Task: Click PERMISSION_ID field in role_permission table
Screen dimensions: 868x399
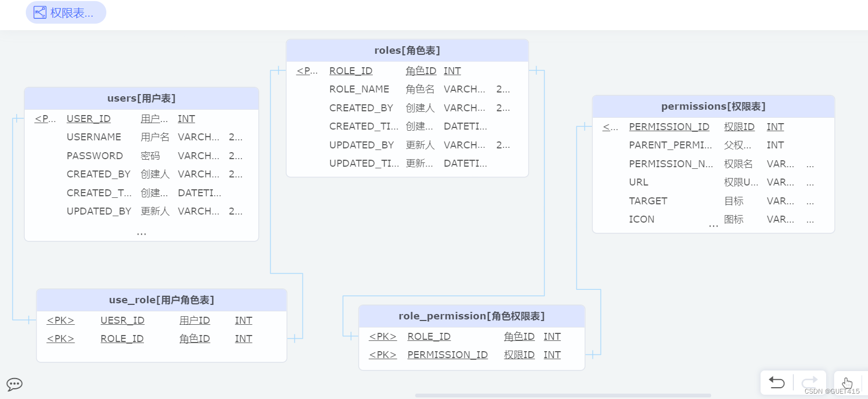Action: coord(447,355)
